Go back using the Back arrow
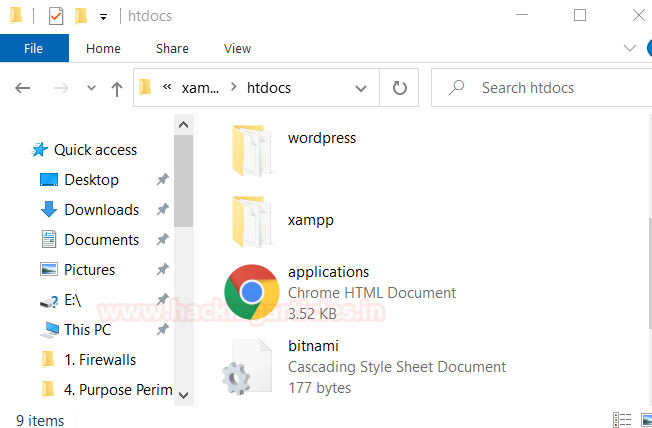The width and height of the screenshot is (652, 428). tap(23, 88)
